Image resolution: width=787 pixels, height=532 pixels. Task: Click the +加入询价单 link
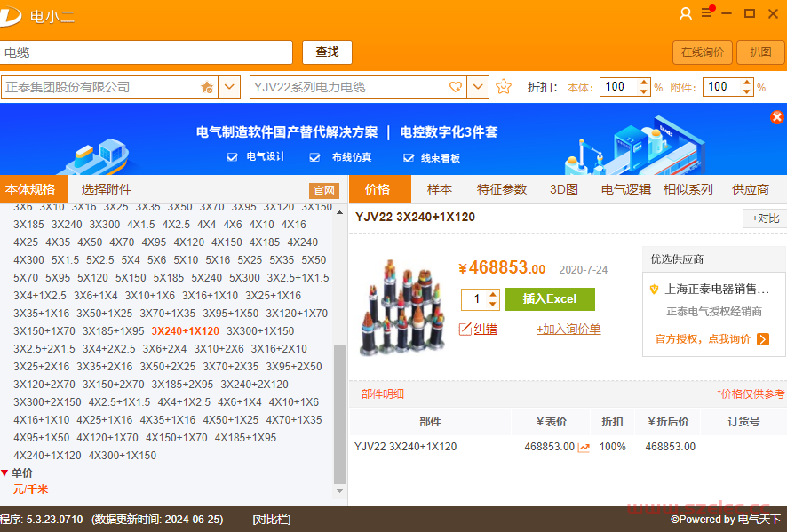568,330
